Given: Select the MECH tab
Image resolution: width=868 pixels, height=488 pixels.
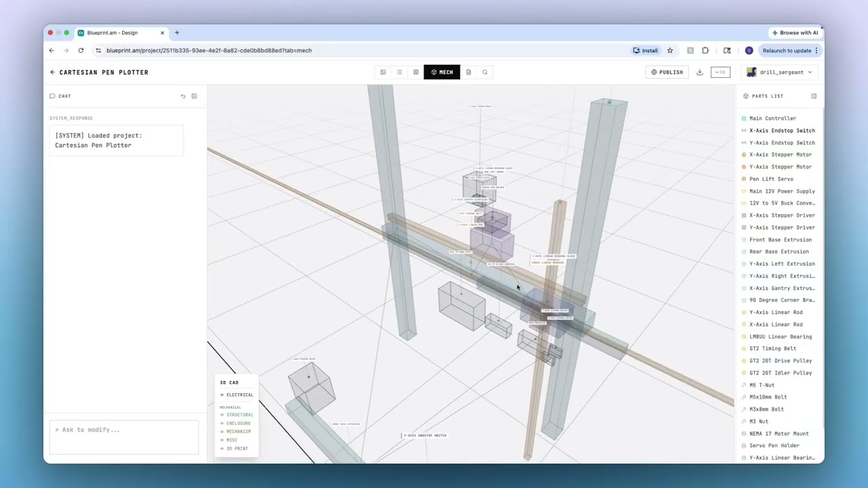Looking at the screenshot, I should point(441,72).
